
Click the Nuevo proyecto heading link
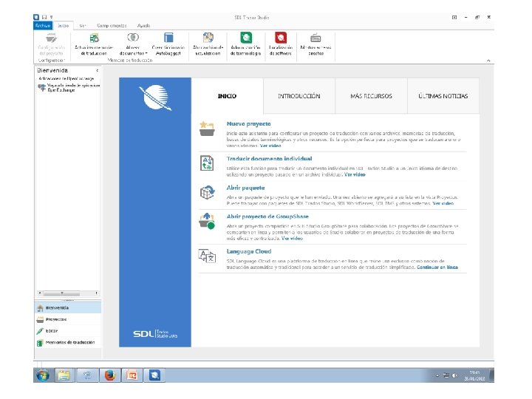click(x=249, y=124)
